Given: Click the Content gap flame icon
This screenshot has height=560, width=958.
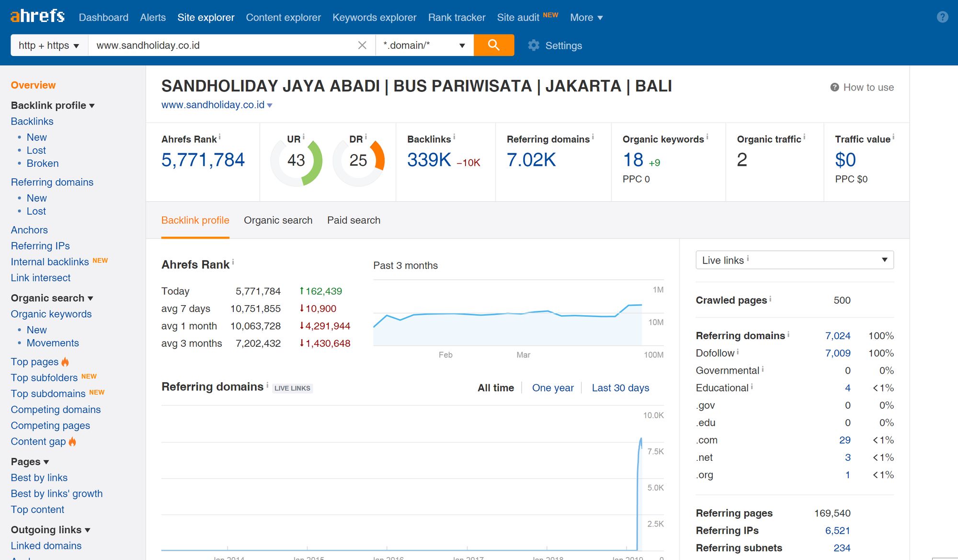Looking at the screenshot, I should [72, 441].
